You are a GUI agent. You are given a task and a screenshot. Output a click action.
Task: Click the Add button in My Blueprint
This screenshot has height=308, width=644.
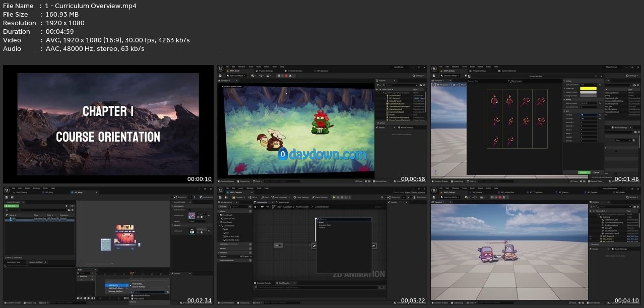[223, 207]
